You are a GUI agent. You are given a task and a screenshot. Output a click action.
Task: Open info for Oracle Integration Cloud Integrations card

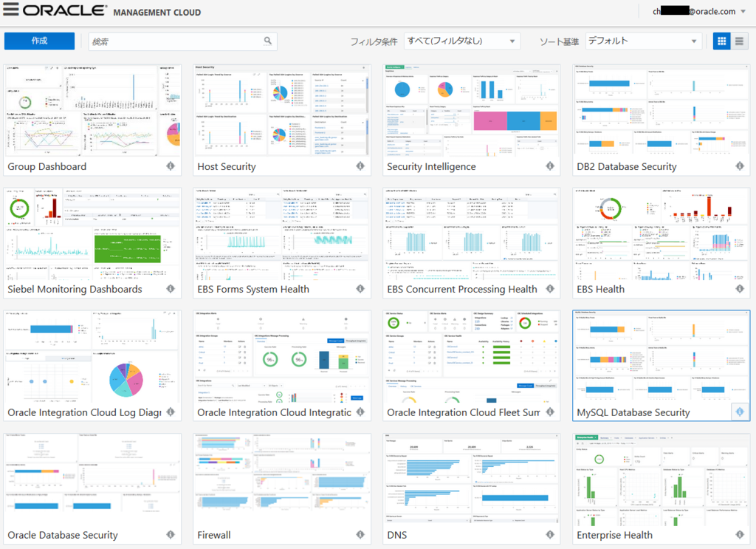360,412
